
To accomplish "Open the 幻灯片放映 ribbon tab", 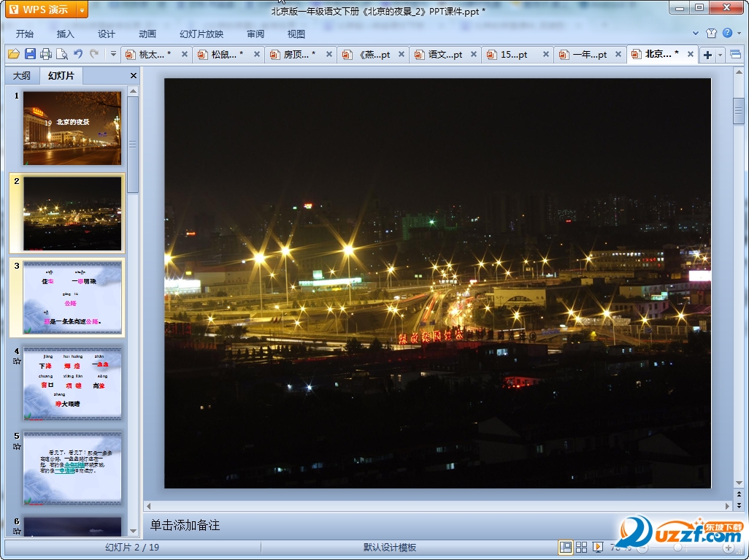I will [201, 34].
